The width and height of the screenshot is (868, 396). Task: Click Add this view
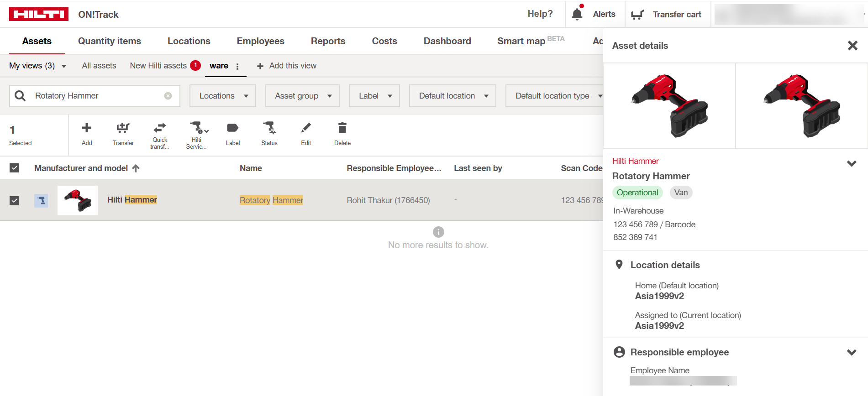pyautogui.click(x=287, y=66)
